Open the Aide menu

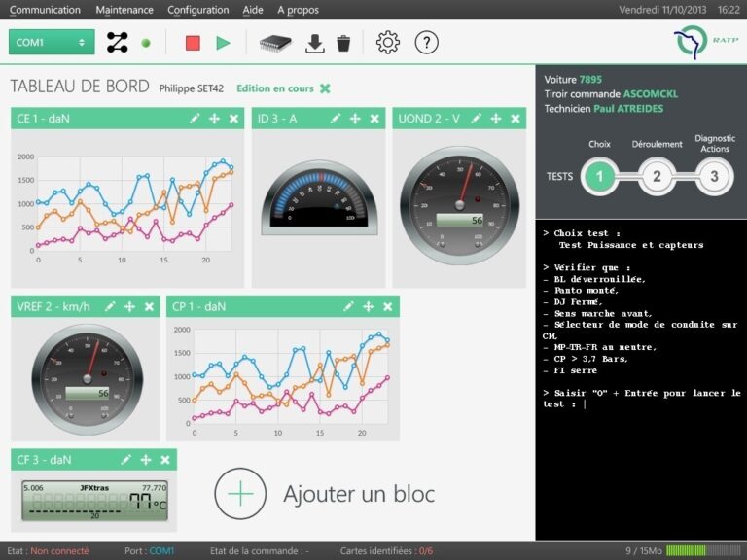253,10
